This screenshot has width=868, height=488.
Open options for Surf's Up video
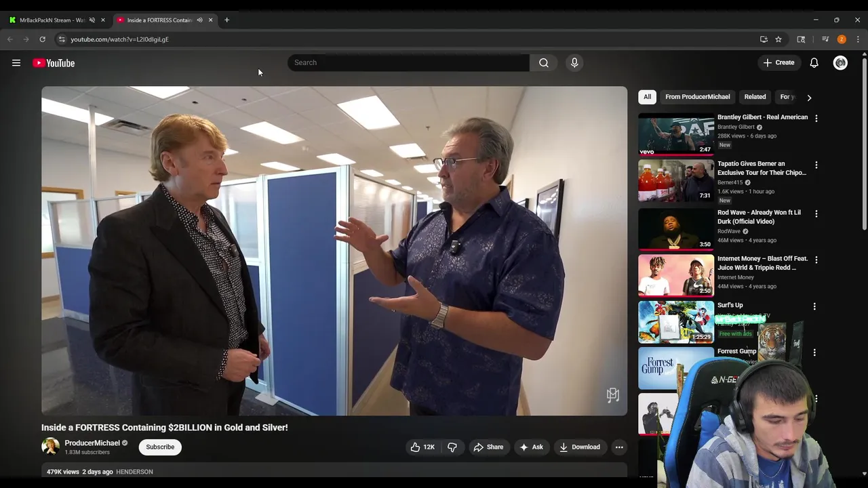pyautogui.click(x=814, y=306)
